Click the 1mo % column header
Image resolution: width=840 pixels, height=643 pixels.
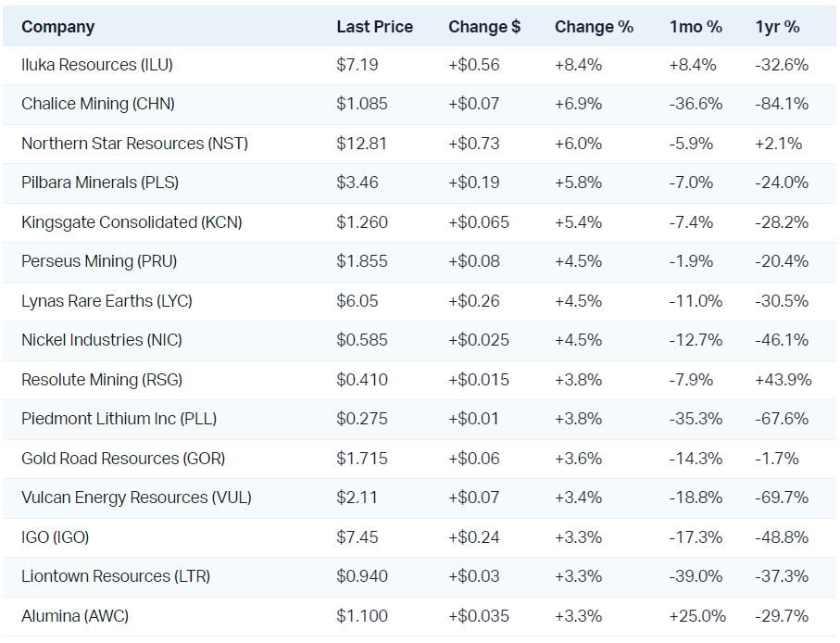tap(696, 27)
